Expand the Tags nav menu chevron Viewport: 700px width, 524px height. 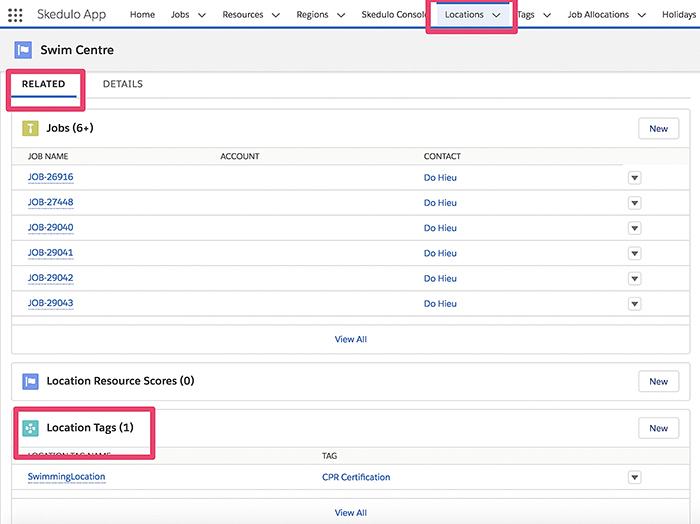point(547,15)
